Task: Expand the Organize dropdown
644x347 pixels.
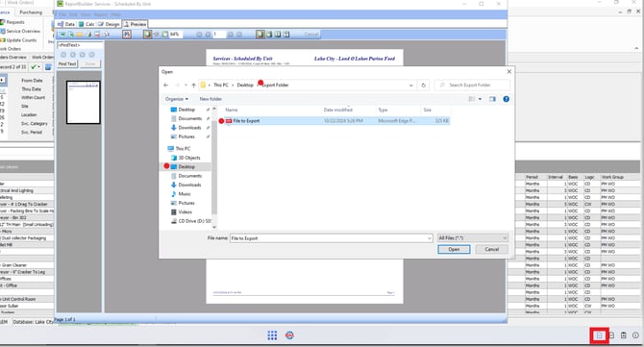Action: pyautogui.click(x=177, y=99)
